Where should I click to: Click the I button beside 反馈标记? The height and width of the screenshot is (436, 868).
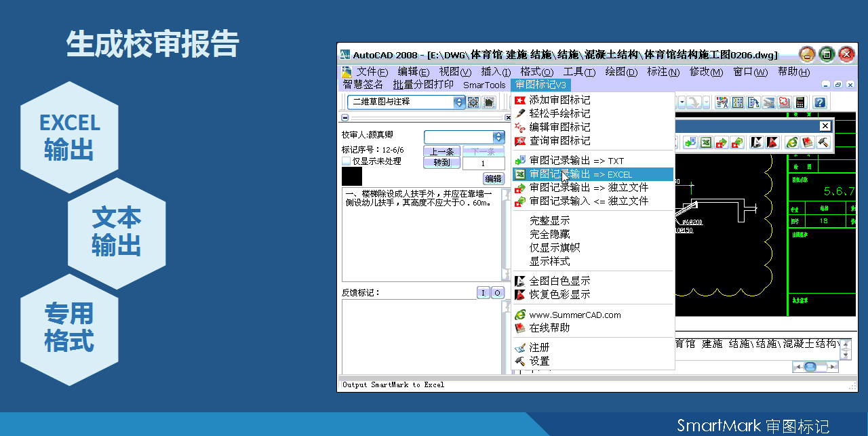(x=483, y=293)
